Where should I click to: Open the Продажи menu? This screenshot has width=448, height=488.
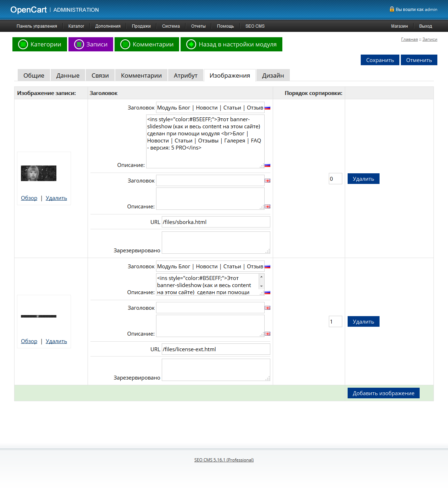(x=141, y=26)
